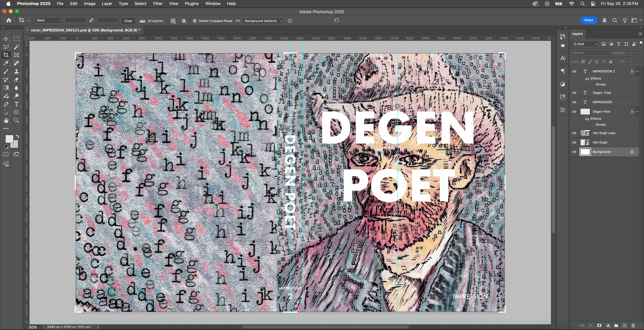Viewport: 644px width, 330px height.
Task: Open the Fill Background (default) dropdown
Action: pos(263,21)
